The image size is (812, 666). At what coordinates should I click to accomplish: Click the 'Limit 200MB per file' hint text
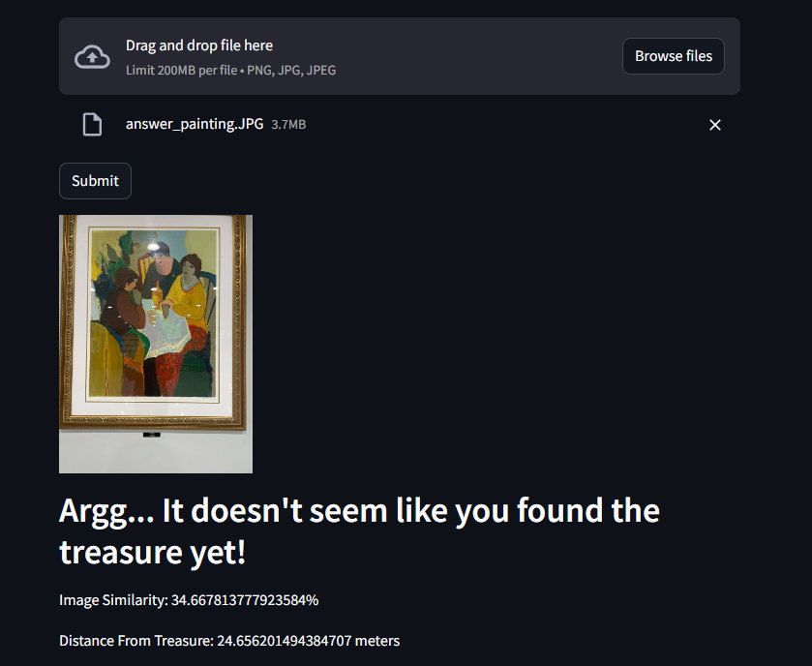click(181, 70)
